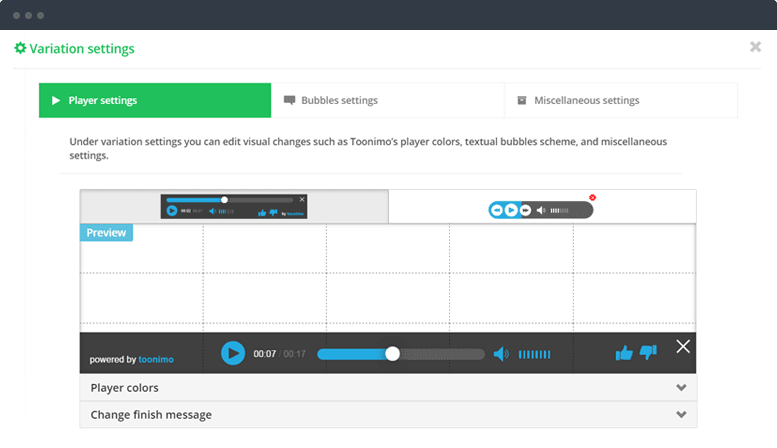Viewport: 777px width, 448px height.
Task: Adjust the preview player volume level bars
Action: [534, 354]
